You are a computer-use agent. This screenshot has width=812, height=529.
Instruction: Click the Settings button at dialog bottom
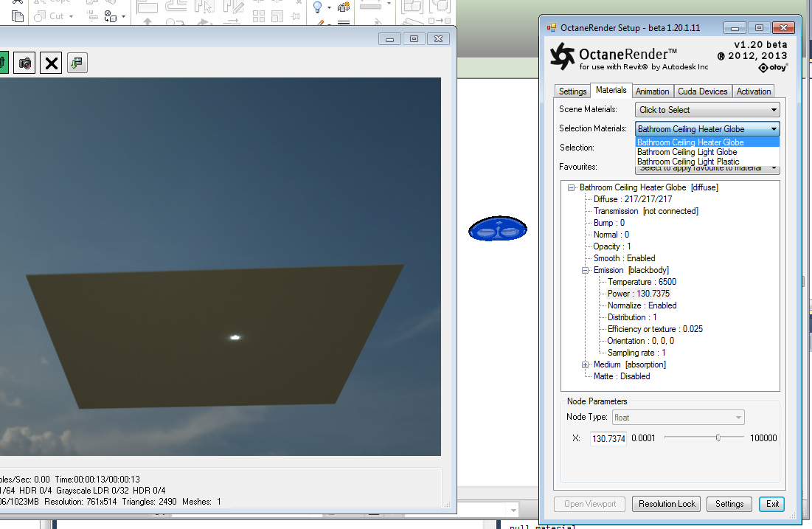729,504
